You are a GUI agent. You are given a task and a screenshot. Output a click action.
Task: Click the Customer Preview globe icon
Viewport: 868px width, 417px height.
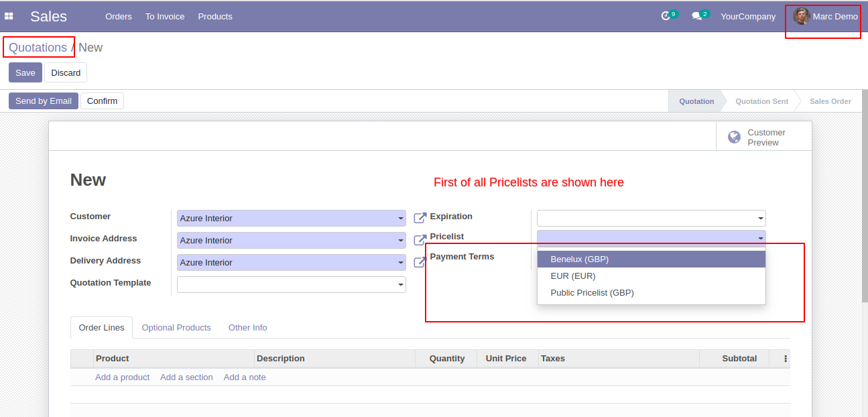[735, 137]
